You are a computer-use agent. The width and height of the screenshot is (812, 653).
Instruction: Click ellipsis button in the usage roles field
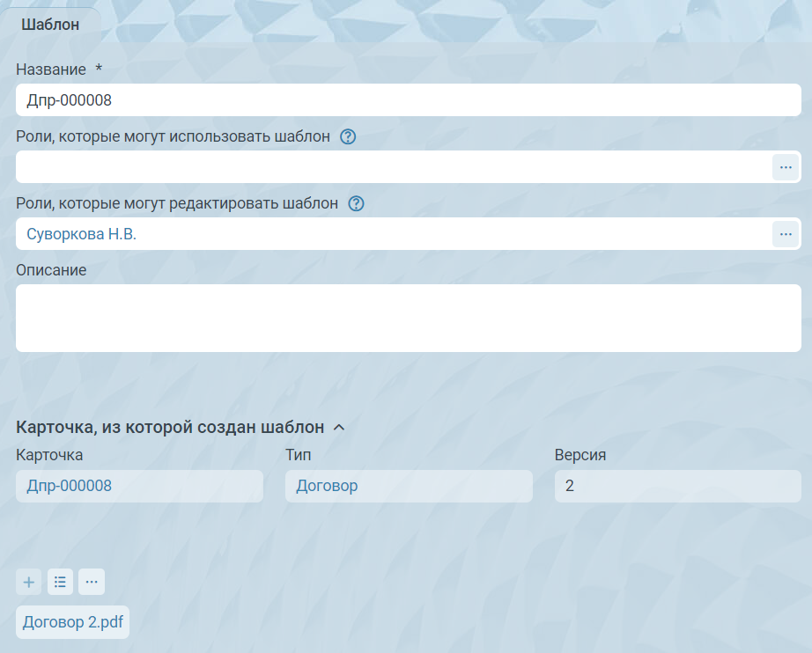click(785, 167)
